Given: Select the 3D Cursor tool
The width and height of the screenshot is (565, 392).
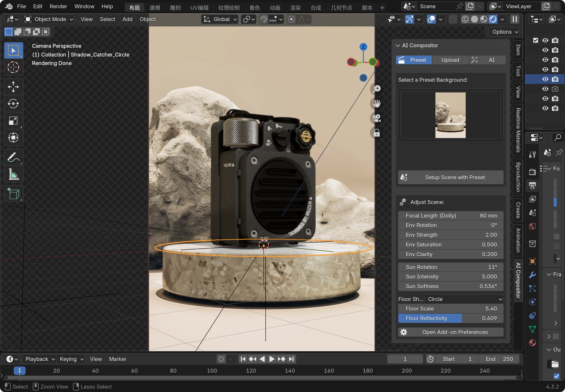Looking at the screenshot, I should (x=13, y=67).
